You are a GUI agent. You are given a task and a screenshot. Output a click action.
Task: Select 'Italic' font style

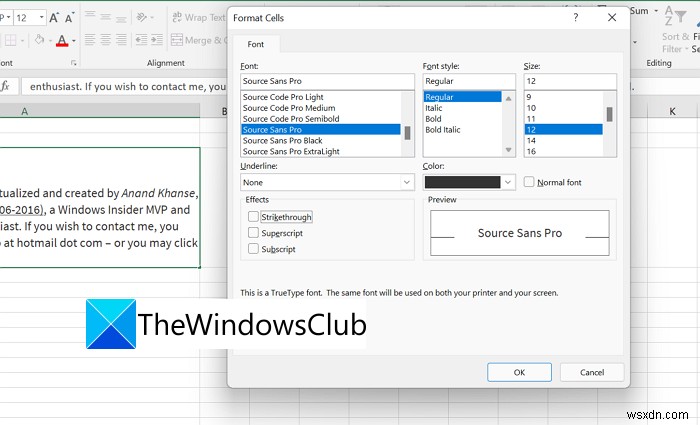pyautogui.click(x=433, y=108)
